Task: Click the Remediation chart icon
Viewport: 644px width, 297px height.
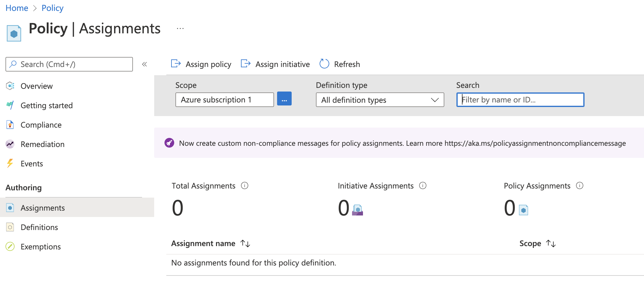Action: coord(10,144)
